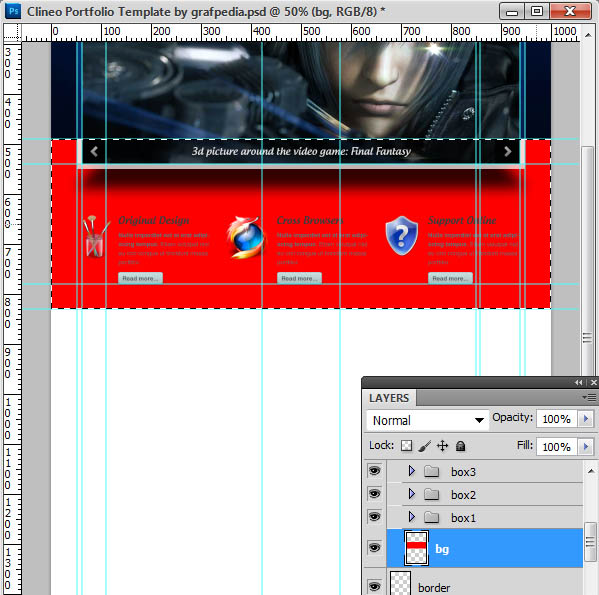Select the border layer name

click(434, 587)
